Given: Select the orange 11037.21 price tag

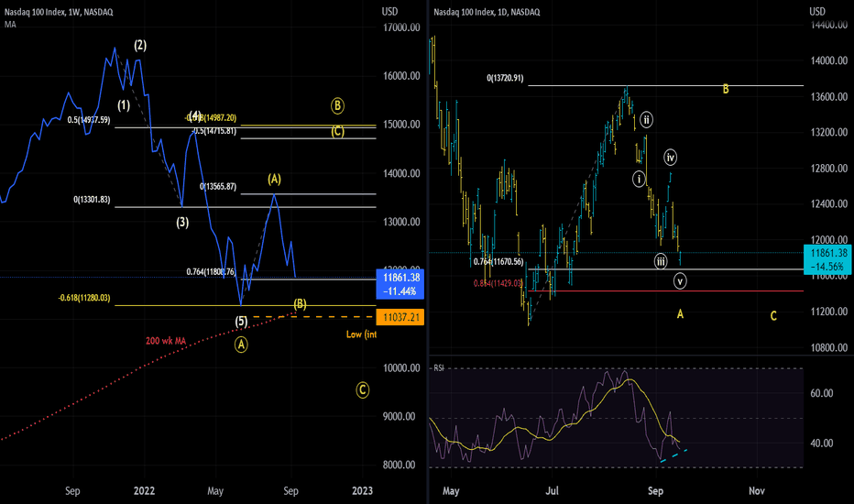Looking at the screenshot, I should coord(400,317).
